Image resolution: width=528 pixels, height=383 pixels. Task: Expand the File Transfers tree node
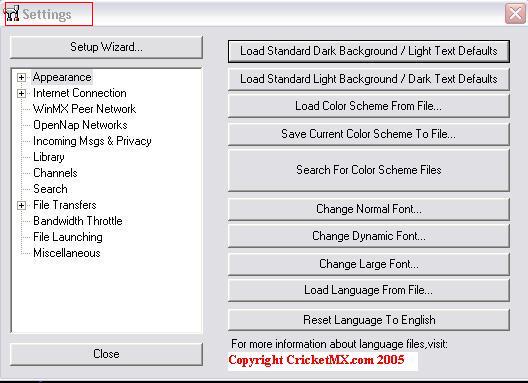[21, 205]
